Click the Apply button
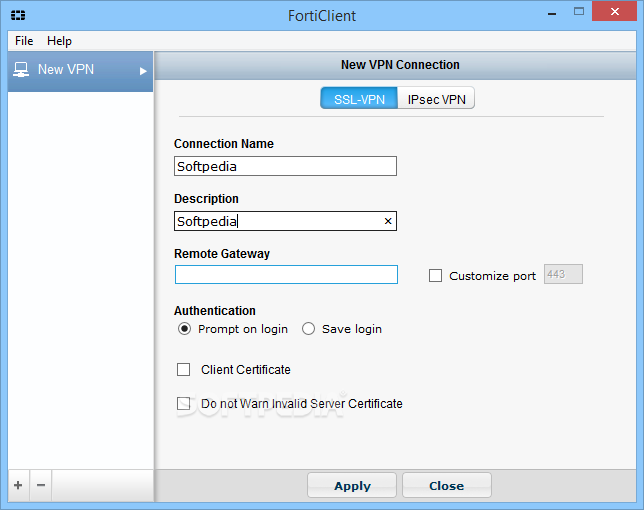644x510 pixels. (352, 485)
